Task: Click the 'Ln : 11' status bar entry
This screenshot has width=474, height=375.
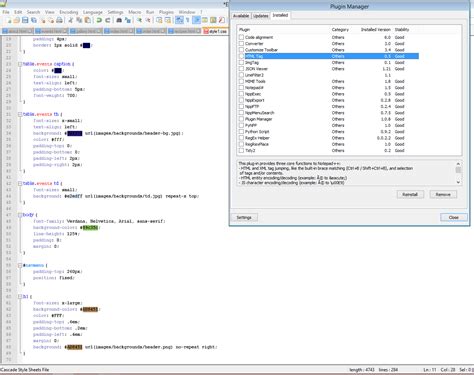Action: (x=430, y=370)
